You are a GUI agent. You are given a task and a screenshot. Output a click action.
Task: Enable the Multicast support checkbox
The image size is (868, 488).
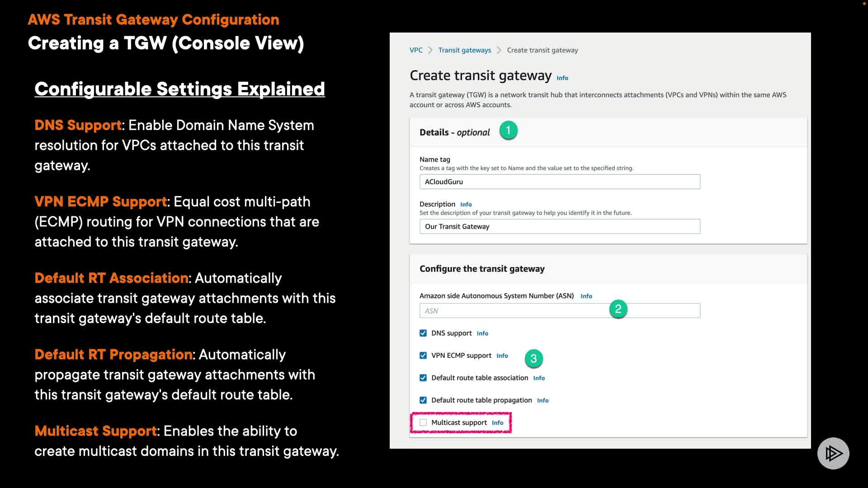423,423
